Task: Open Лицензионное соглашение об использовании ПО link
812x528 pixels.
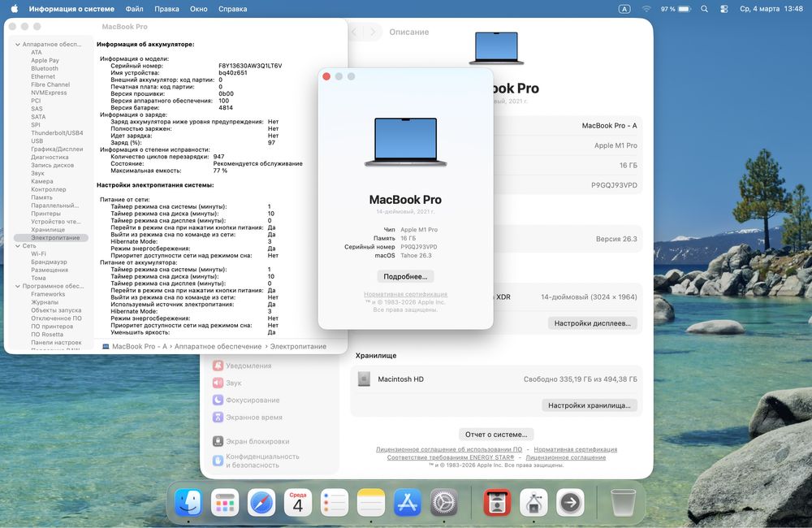Action: pos(449,449)
